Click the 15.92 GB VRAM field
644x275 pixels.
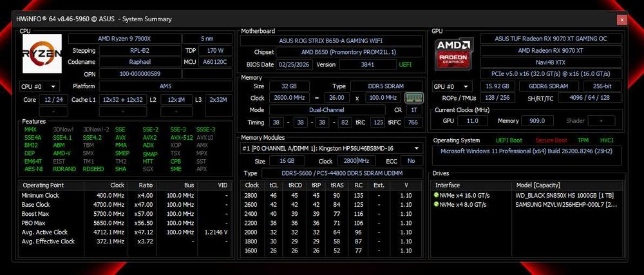point(497,86)
